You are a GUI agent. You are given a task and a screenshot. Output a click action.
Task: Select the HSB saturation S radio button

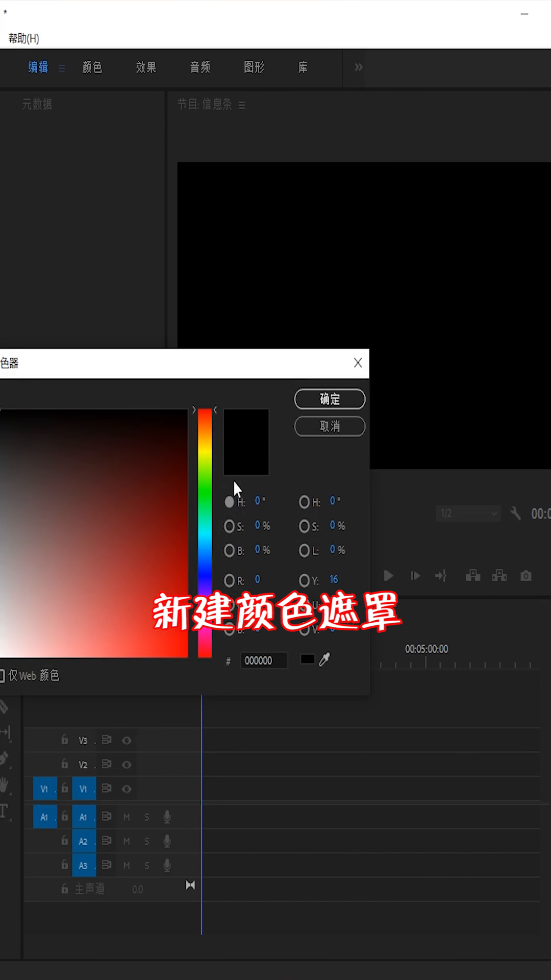tap(229, 526)
